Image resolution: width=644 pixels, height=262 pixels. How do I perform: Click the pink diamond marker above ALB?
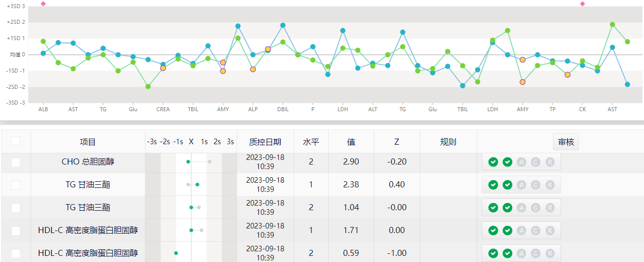[43, 4]
